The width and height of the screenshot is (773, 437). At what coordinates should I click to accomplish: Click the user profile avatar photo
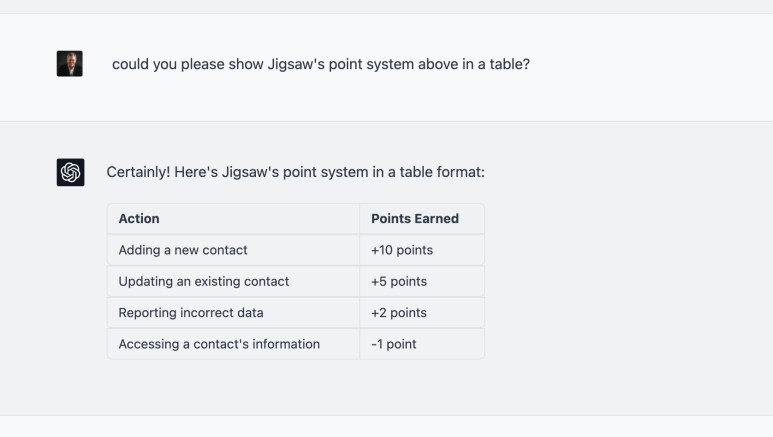(x=70, y=64)
